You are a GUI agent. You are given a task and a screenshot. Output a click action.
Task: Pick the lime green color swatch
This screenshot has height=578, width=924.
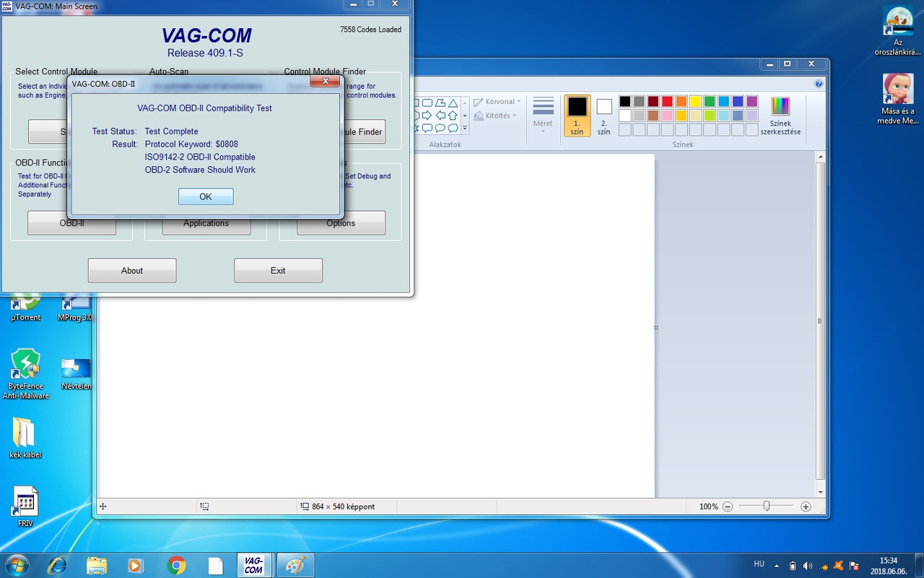coord(710,116)
